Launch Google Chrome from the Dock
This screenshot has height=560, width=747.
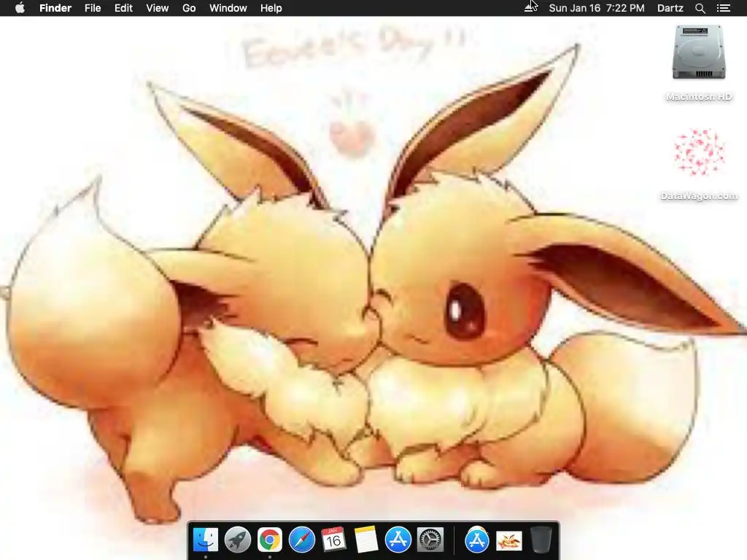point(270,540)
